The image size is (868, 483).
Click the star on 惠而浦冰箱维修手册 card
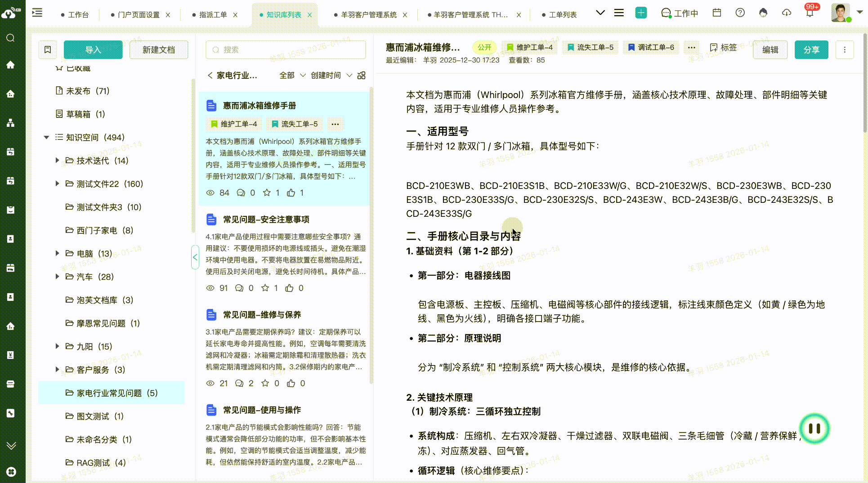pos(267,193)
